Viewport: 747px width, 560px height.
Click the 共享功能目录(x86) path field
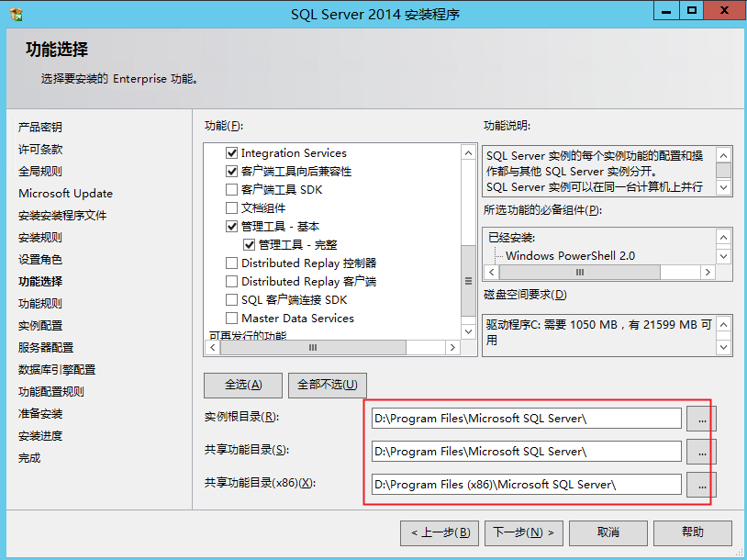[x=527, y=485]
